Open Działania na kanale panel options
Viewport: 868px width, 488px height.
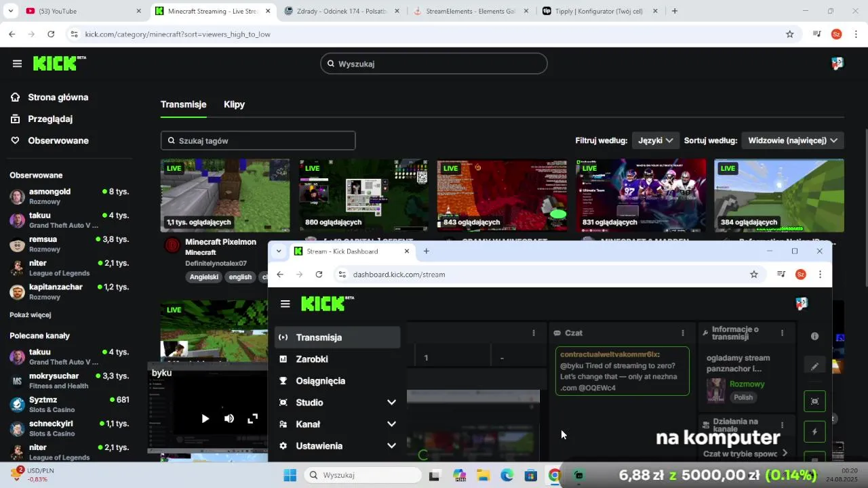[x=782, y=425]
